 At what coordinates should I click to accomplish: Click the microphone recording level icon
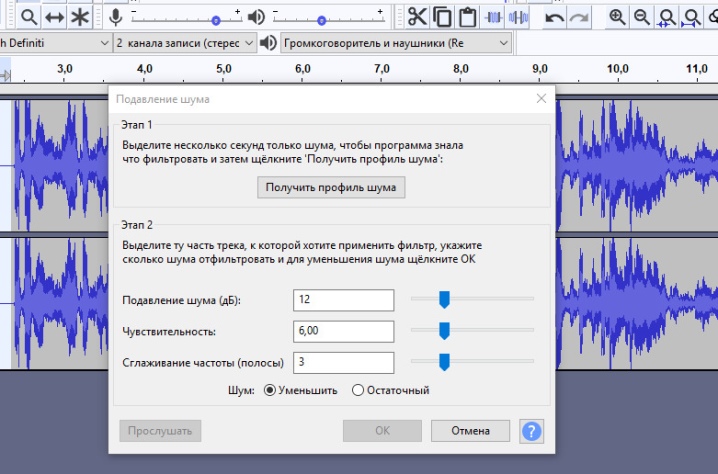point(116,17)
